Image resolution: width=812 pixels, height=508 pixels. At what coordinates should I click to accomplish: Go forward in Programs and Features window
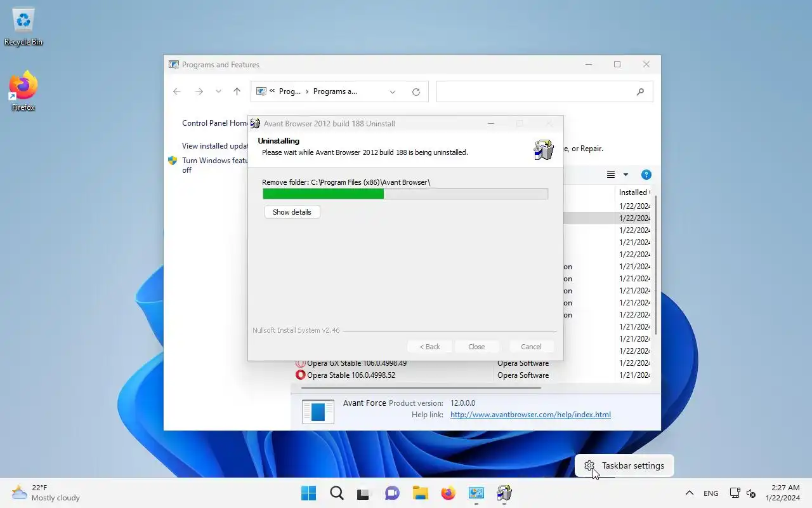(199, 91)
